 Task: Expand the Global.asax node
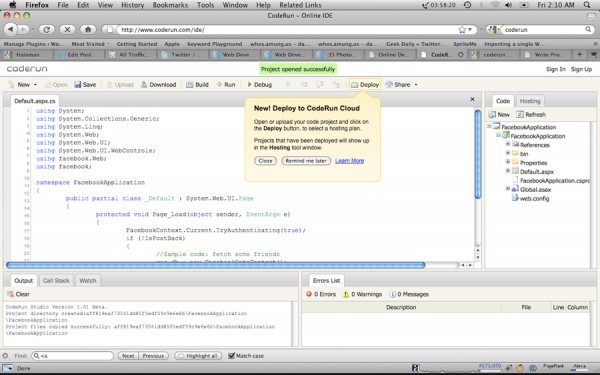tap(508, 188)
